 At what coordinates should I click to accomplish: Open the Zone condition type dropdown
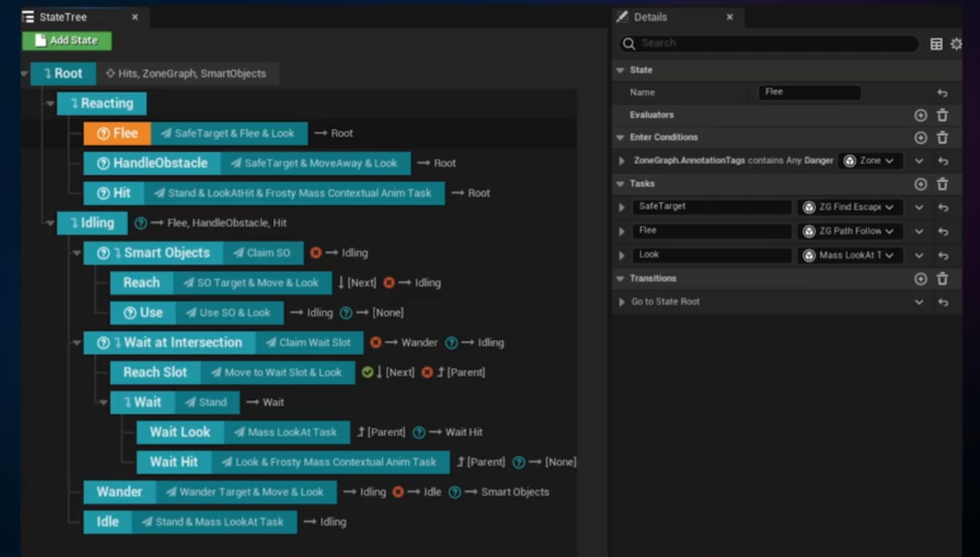pos(870,161)
